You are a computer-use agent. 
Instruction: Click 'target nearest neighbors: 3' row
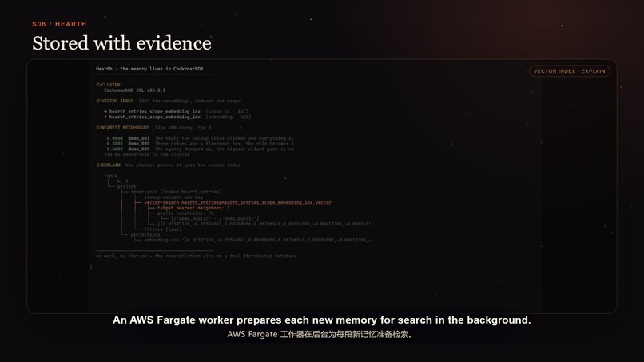pos(193,208)
